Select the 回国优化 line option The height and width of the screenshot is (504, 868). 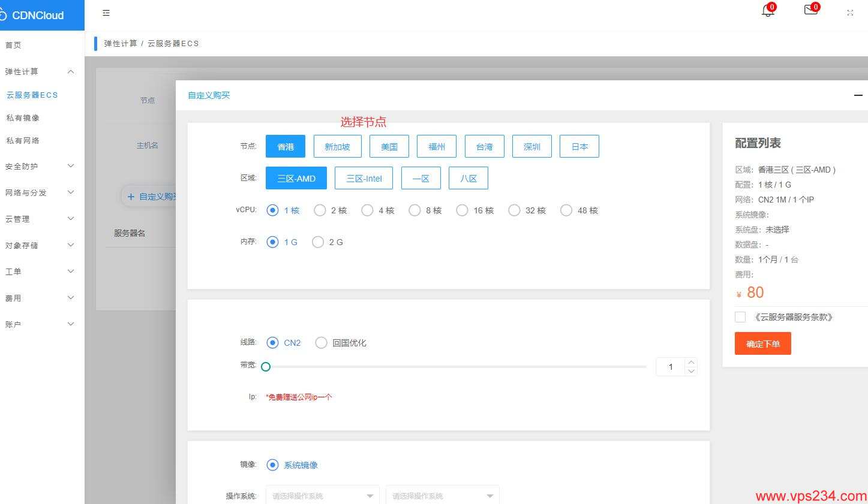pos(341,343)
